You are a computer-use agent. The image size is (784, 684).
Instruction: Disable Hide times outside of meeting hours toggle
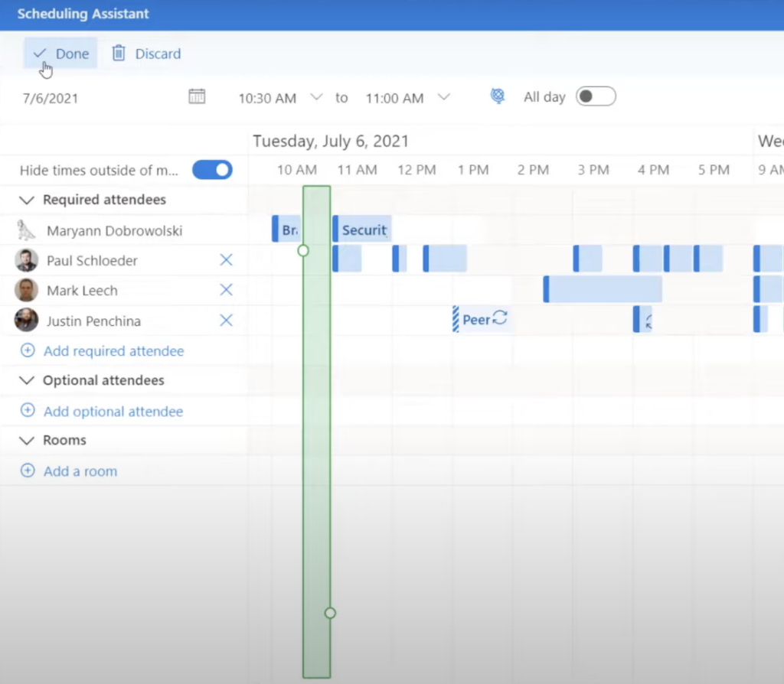(x=213, y=170)
